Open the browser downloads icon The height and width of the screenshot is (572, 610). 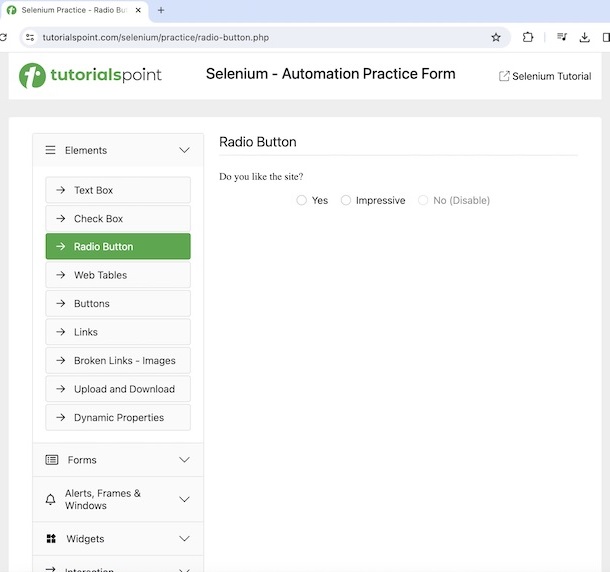coord(585,37)
